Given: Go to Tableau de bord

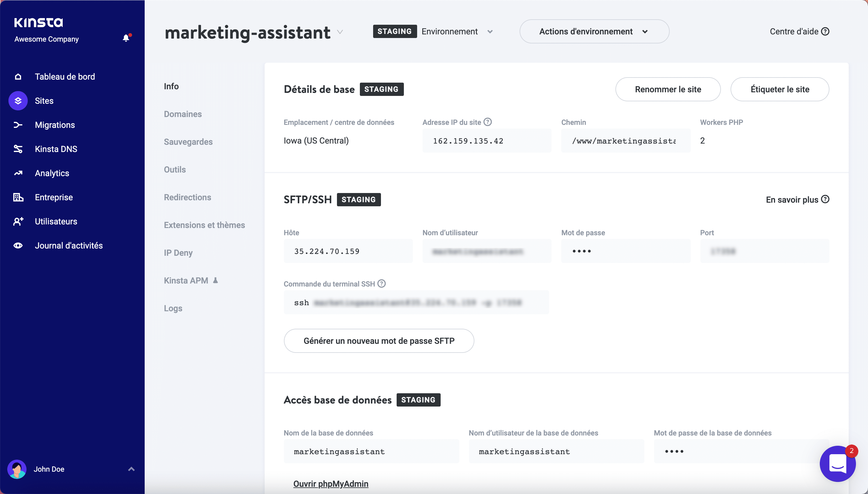Looking at the screenshot, I should 65,77.
